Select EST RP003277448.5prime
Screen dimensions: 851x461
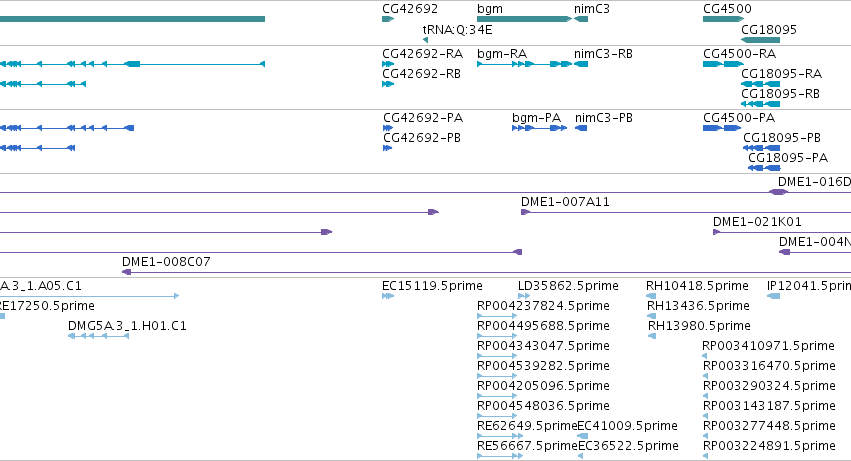[769, 426]
